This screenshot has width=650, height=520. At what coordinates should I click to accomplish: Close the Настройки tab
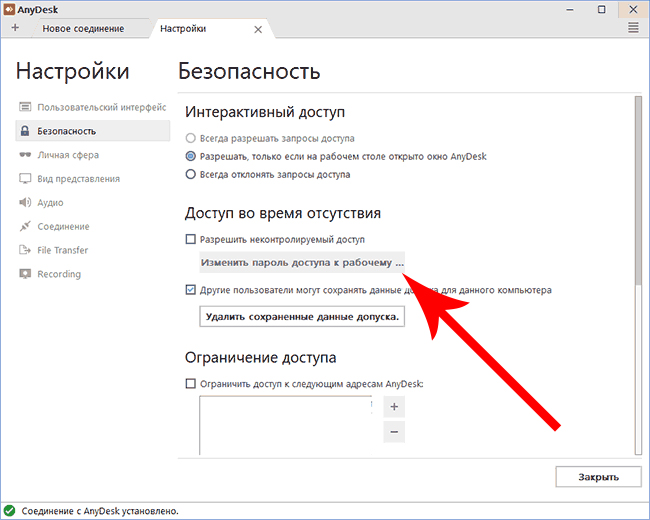click(x=258, y=29)
